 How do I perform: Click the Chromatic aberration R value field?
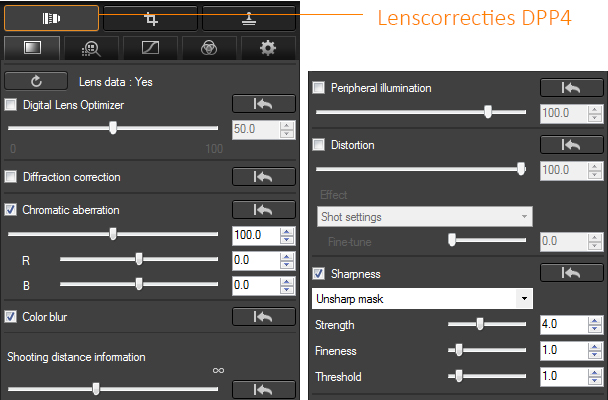(x=254, y=260)
